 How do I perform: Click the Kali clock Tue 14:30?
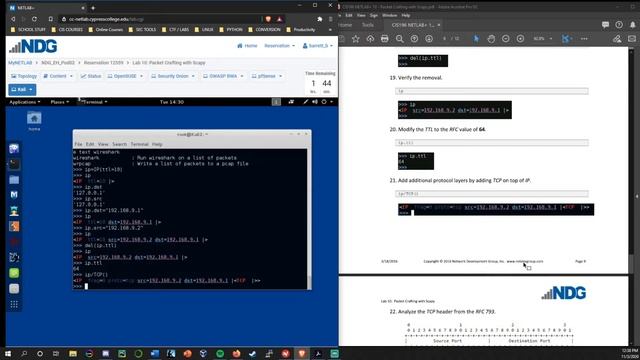172,102
